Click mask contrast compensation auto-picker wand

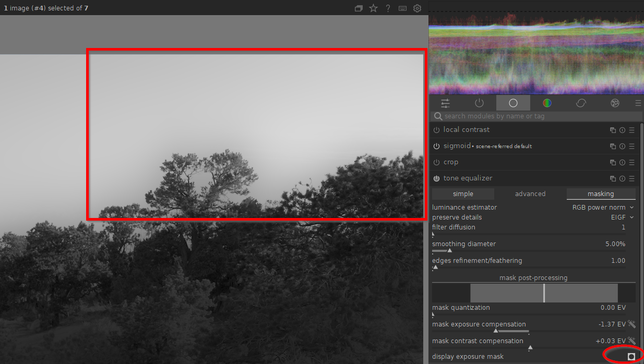point(631,341)
